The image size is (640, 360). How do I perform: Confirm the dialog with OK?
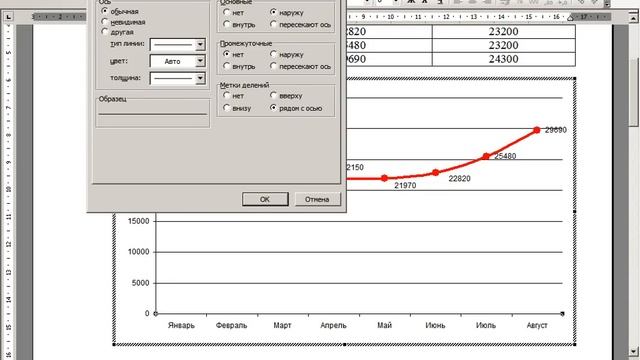click(x=265, y=199)
